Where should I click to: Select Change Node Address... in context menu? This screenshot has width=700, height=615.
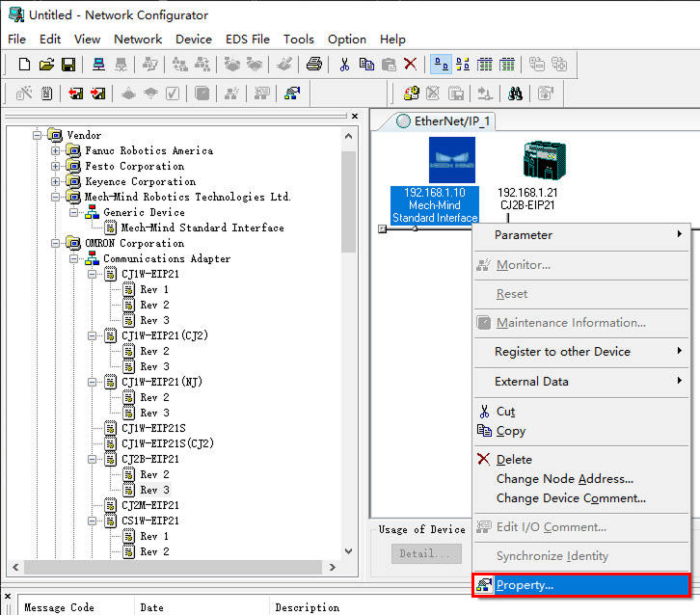pyautogui.click(x=564, y=479)
